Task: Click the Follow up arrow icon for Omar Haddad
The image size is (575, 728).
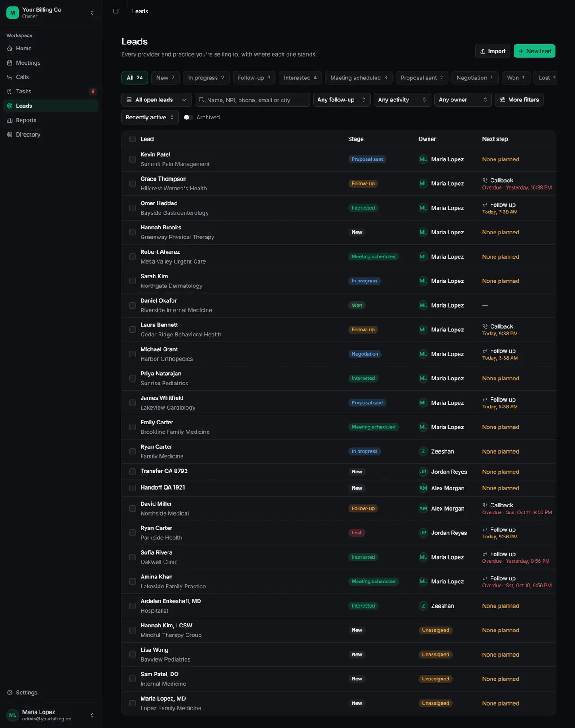Action: (485, 205)
